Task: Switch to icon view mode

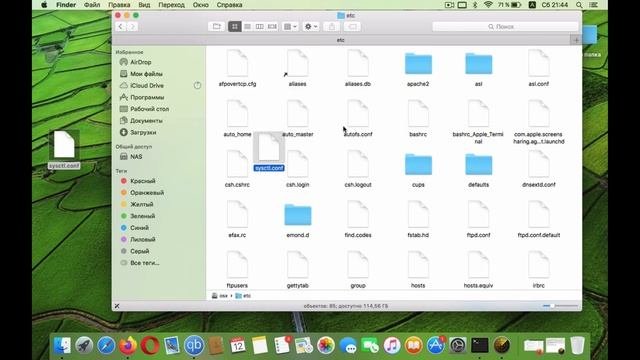Action: (x=235, y=27)
